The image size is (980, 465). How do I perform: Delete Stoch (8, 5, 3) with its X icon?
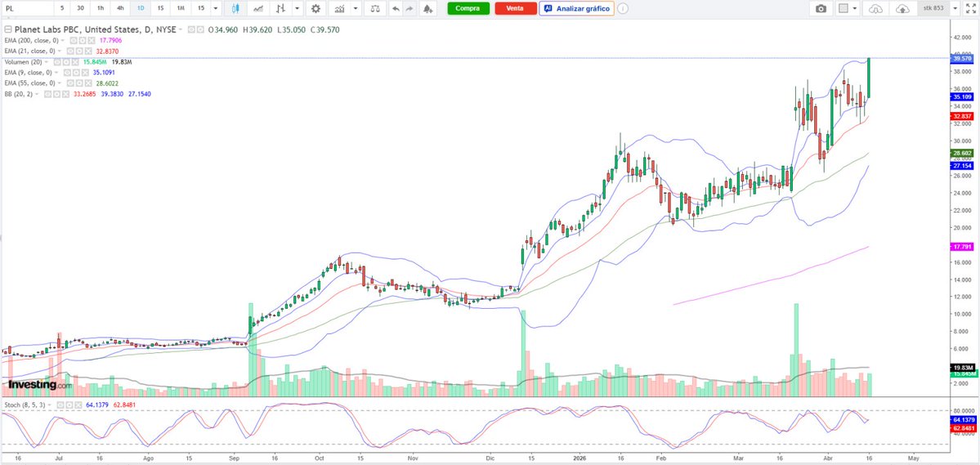pos(78,405)
